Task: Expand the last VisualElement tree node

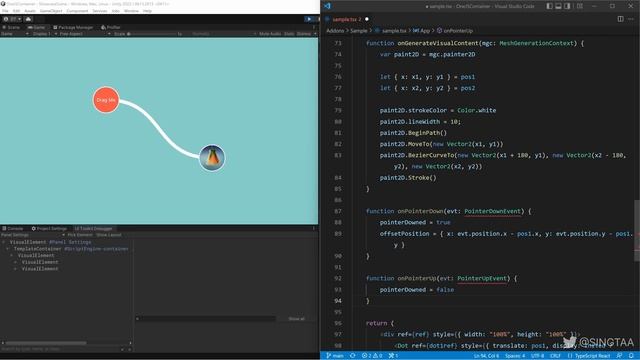Action: pos(16,269)
